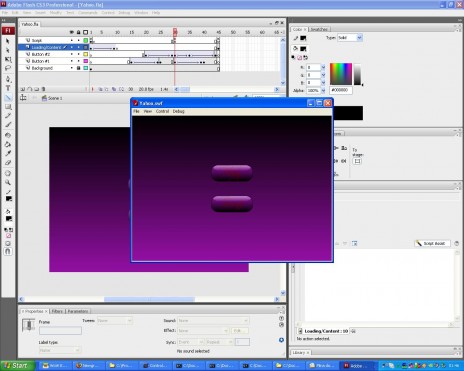The height and width of the screenshot is (371, 464).
Task: Select the Zoom magnifier tool
Action: pos(8,182)
